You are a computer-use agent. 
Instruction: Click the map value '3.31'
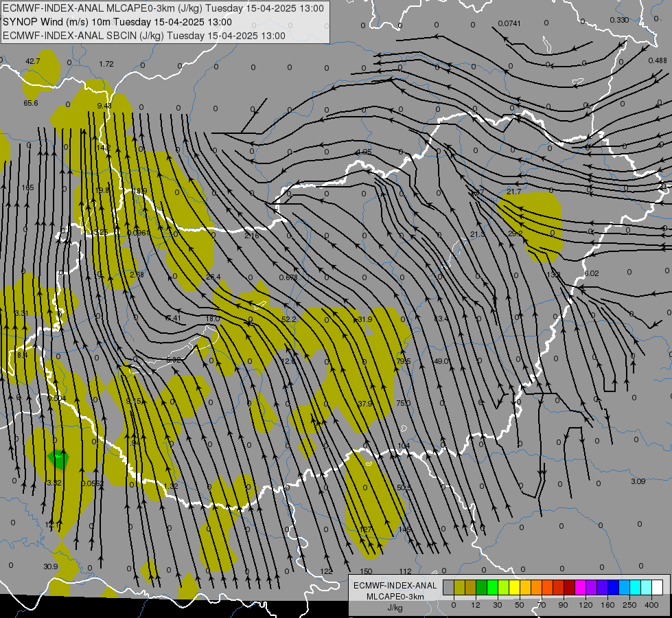point(21,313)
